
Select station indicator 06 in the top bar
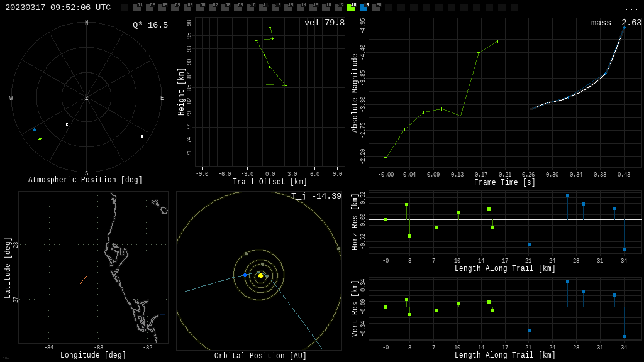pyautogui.click(x=200, y=7)
